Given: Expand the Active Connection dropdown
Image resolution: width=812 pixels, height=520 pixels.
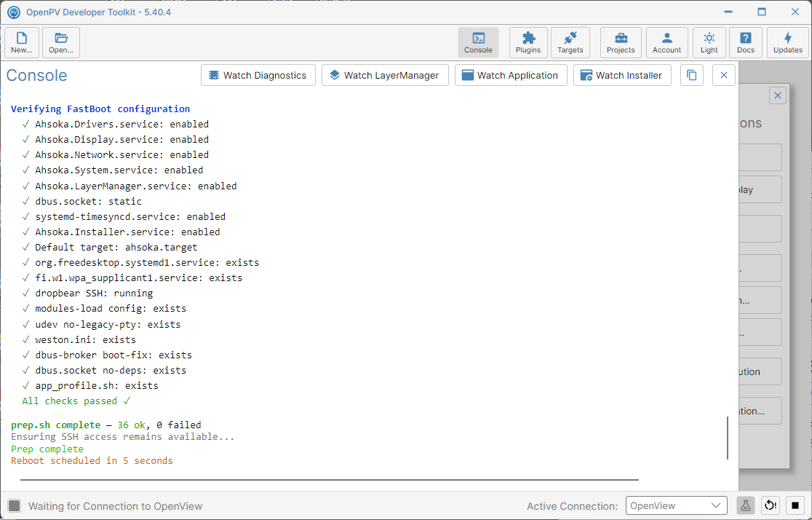Looking at the screenshot, I should 676,505.
